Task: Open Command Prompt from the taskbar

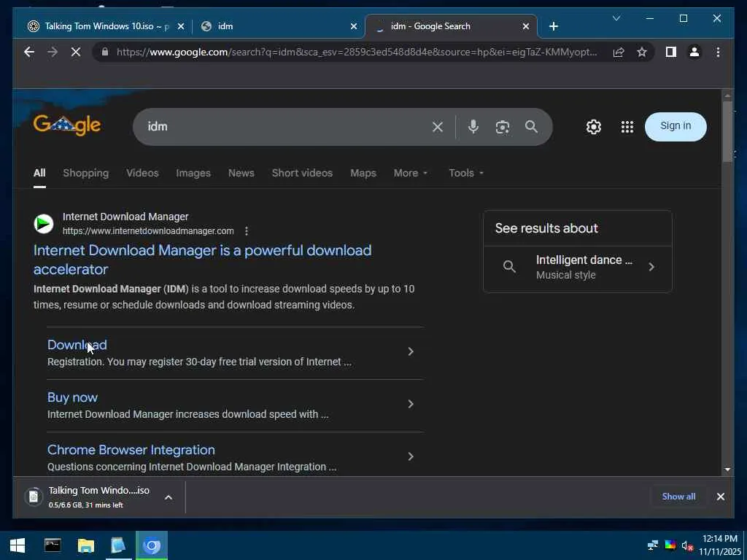Action: pyautogui.click(x=53, y=545)
